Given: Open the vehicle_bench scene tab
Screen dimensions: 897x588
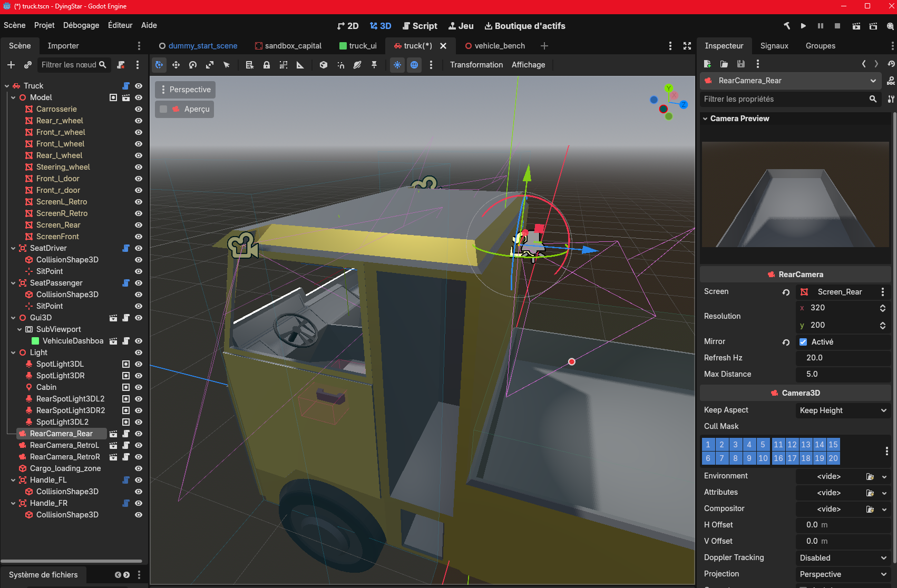Looking at the screenshot, I should coord(495,46).
